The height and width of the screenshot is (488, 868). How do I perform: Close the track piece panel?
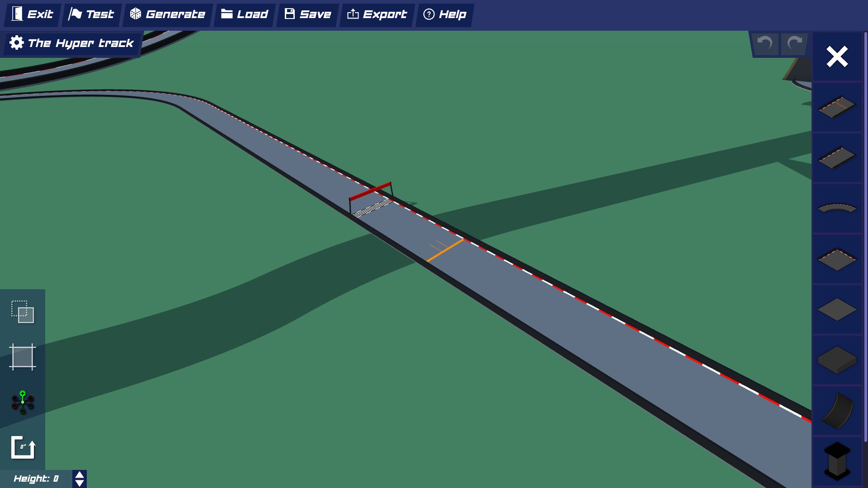(837, 56)
